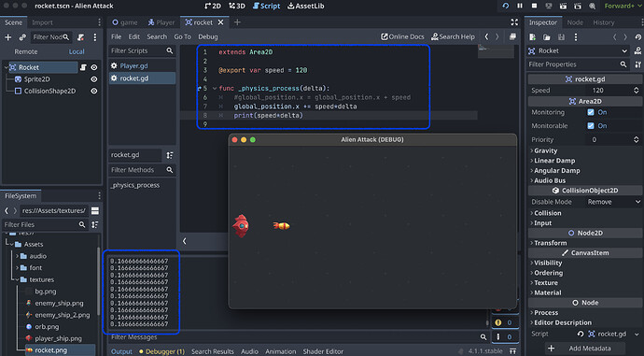Pause the running project
The width and height of the screenshot is (644, 356).
point(520,6)
